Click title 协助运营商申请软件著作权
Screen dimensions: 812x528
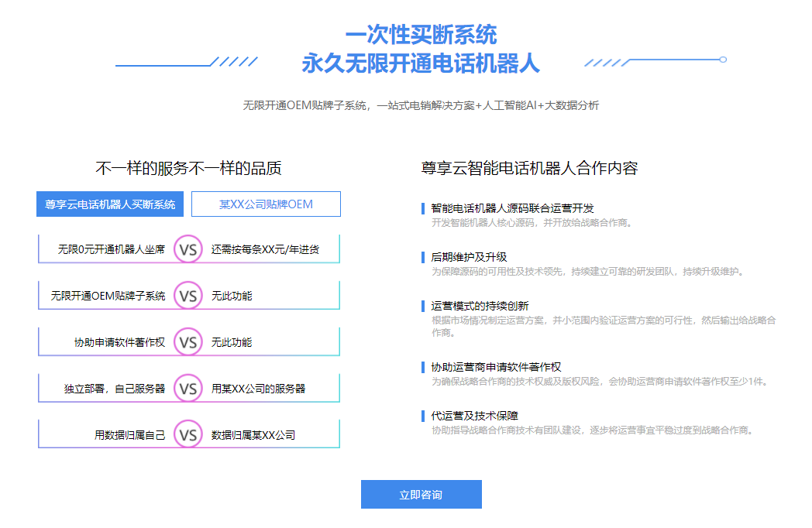click(496, 367)
